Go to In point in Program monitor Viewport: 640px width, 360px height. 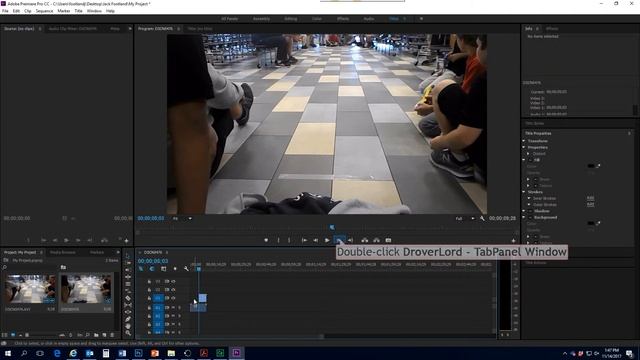click(x=304, y=240)
